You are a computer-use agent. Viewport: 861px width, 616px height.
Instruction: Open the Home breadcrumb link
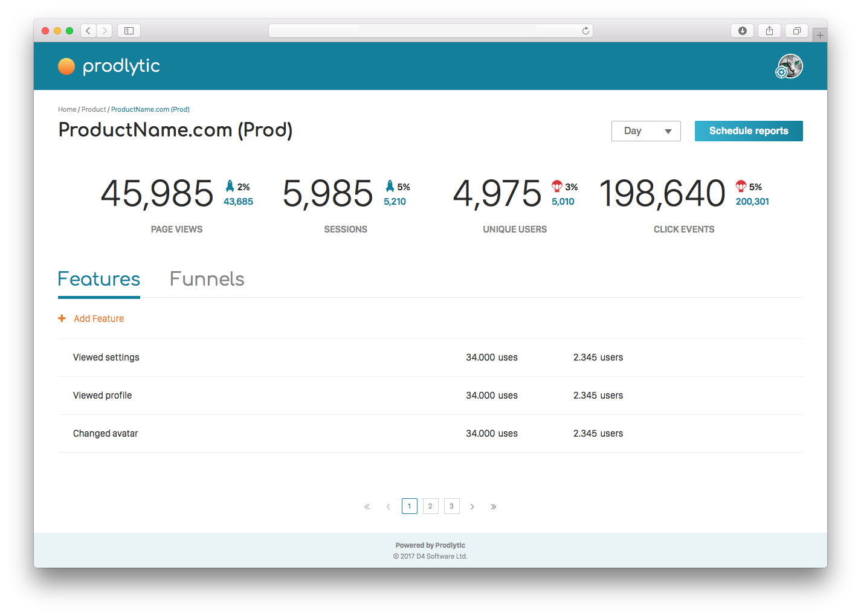[x=67, y=109]
